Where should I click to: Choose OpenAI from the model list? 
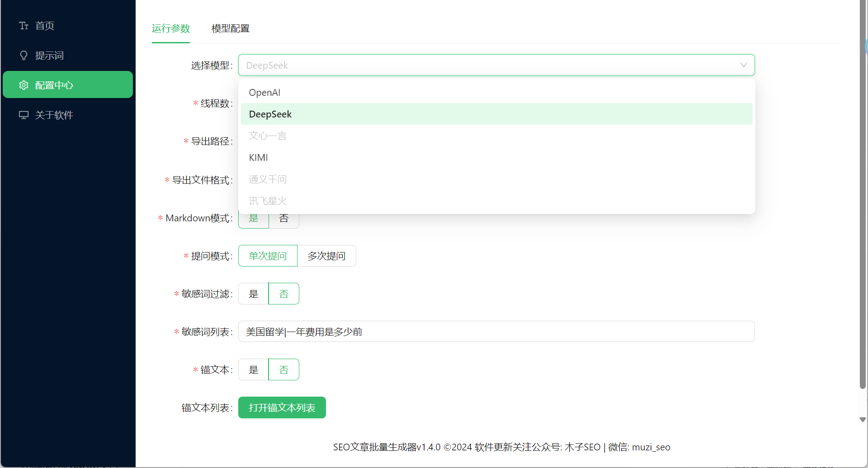[496, 93]
